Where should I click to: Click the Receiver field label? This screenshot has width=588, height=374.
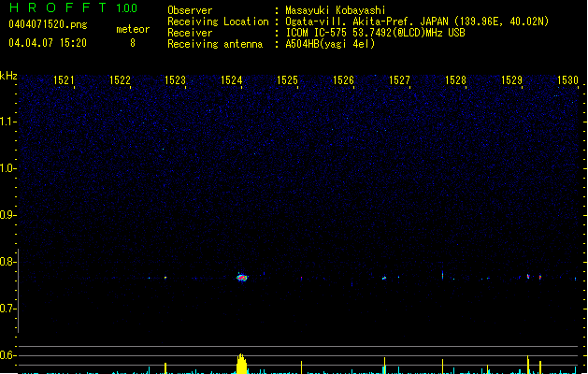pyautogui.click(x=190, y=33)
